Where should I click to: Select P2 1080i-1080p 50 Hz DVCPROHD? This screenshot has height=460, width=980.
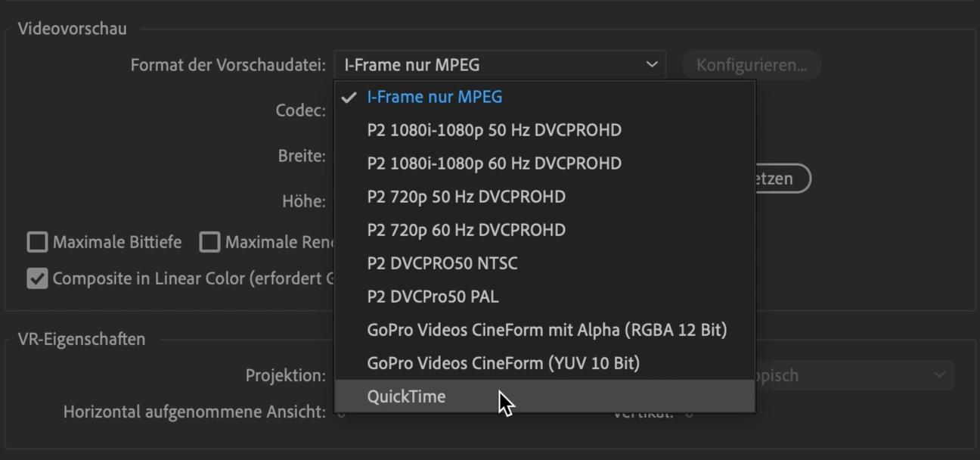[494, 130]
